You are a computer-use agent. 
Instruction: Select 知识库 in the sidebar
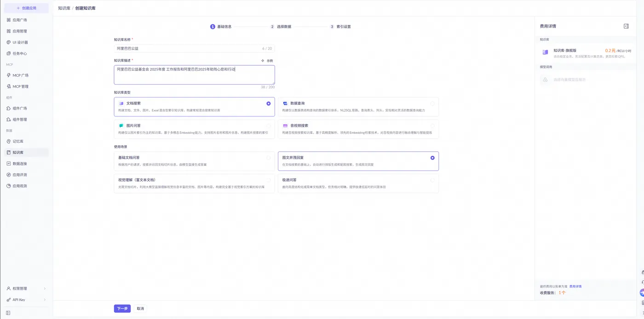coord(26,153)
